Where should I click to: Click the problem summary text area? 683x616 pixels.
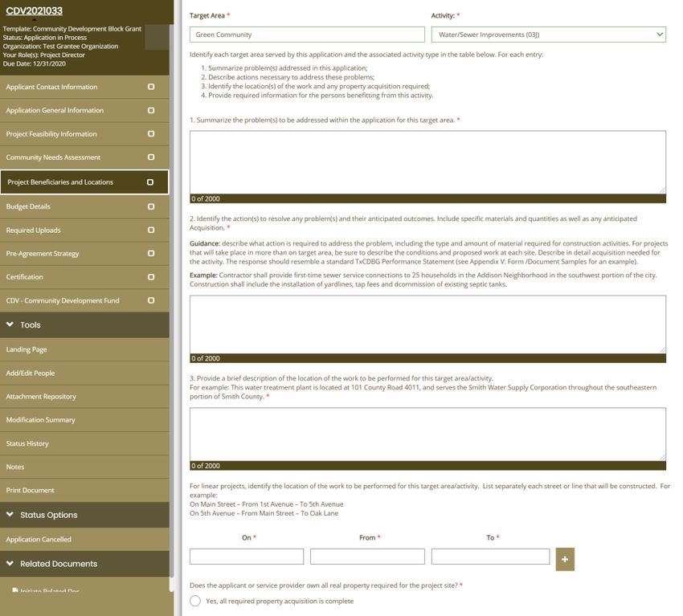tap(427, 162)
